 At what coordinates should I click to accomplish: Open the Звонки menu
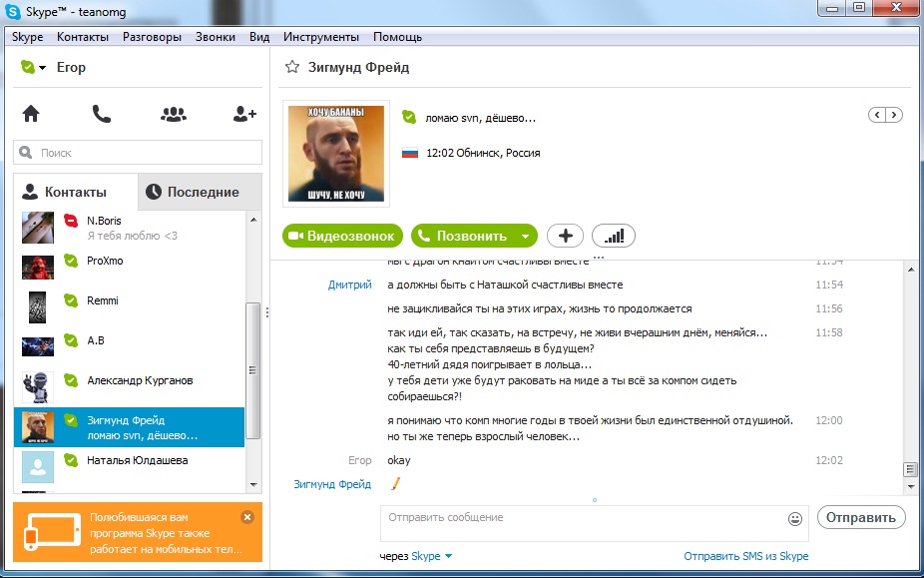216,37
